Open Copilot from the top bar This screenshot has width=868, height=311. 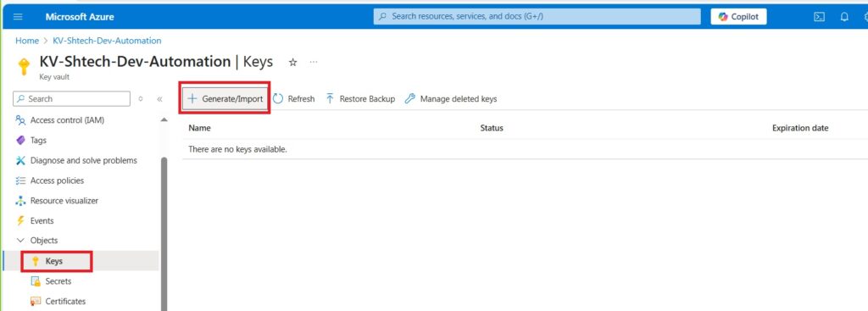click(x=738, y=17)
